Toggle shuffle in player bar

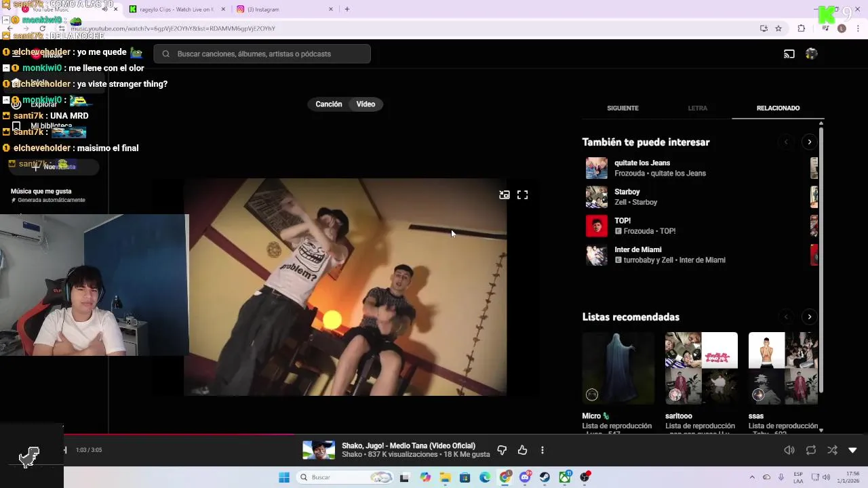(x=832, y=450)
